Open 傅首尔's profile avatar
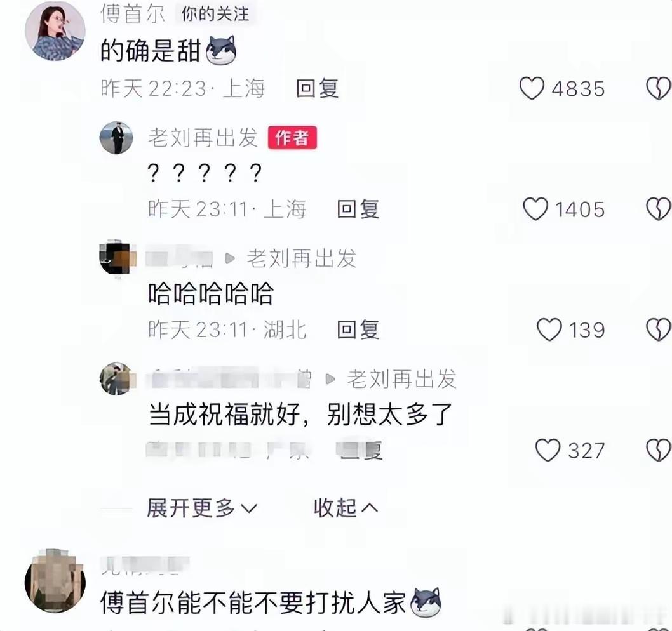This screenshot has height=631, width=672. click(x=55, y=31)
